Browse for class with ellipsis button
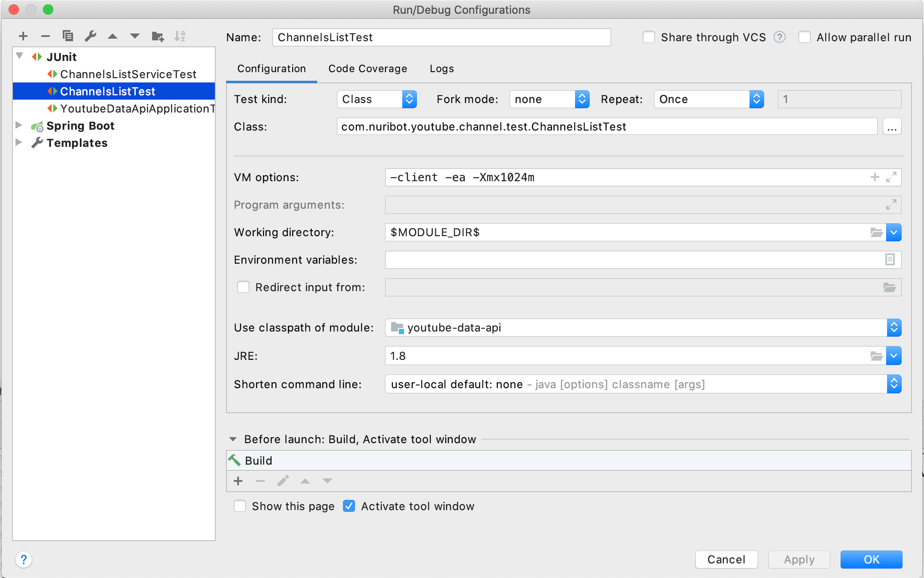Image resolution: width=924 pixels, height=578 pixels. pyautogui.click(x=892, y=127)
